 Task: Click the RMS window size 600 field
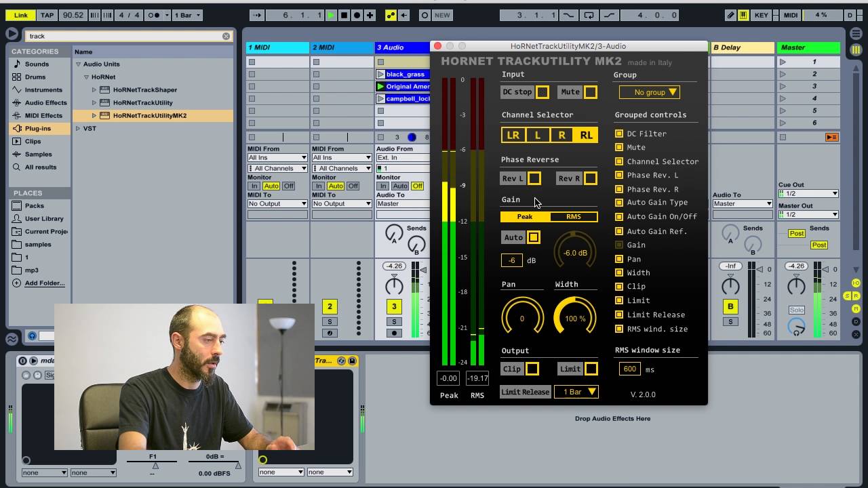[x=629, y=369]
